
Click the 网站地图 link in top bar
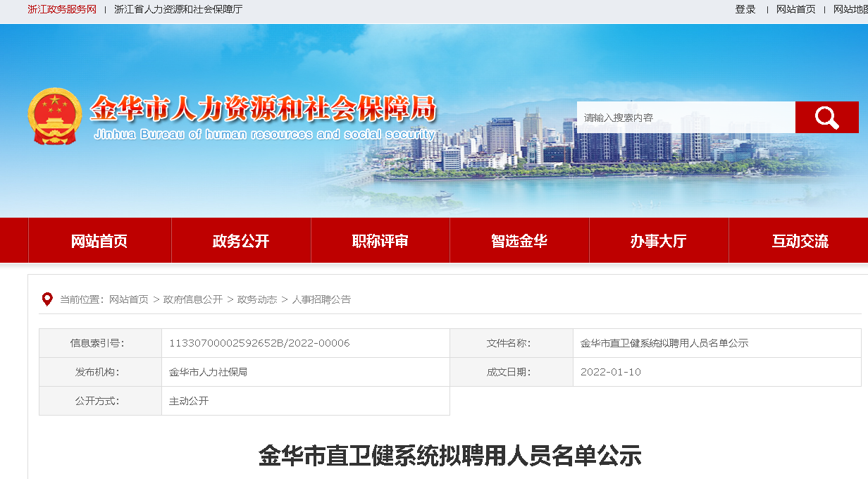(x=850, y=9)
